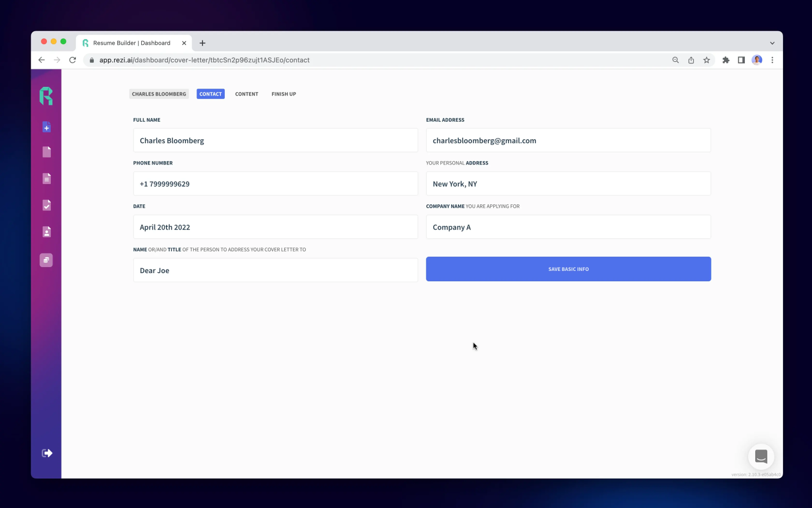This screenshot has width=812, height=508.
Task: Click the highlighted stacked coins sidebar icon
Action: (46, 260)
